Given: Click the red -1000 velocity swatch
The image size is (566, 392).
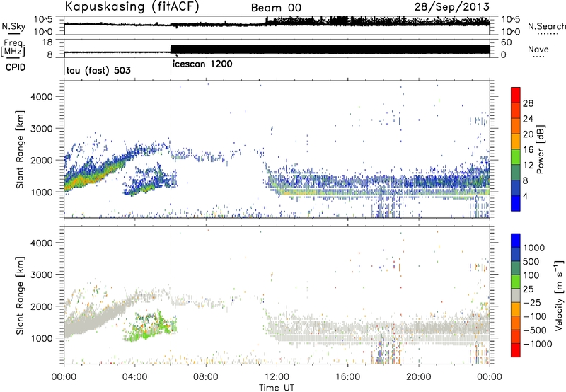Looking at the screenshot, I should (516, 350).
